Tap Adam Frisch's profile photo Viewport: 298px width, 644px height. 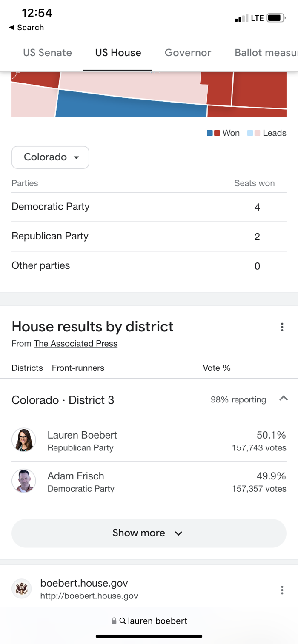point(24,481)
